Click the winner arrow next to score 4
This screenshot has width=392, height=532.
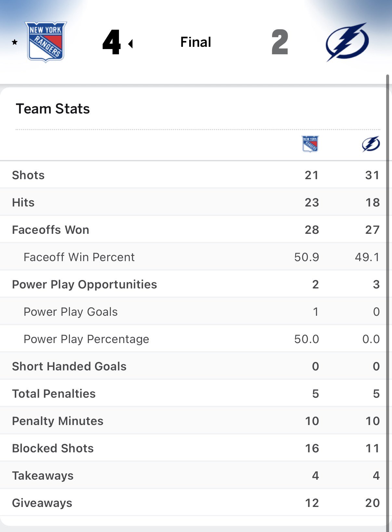tap(131, 44)
